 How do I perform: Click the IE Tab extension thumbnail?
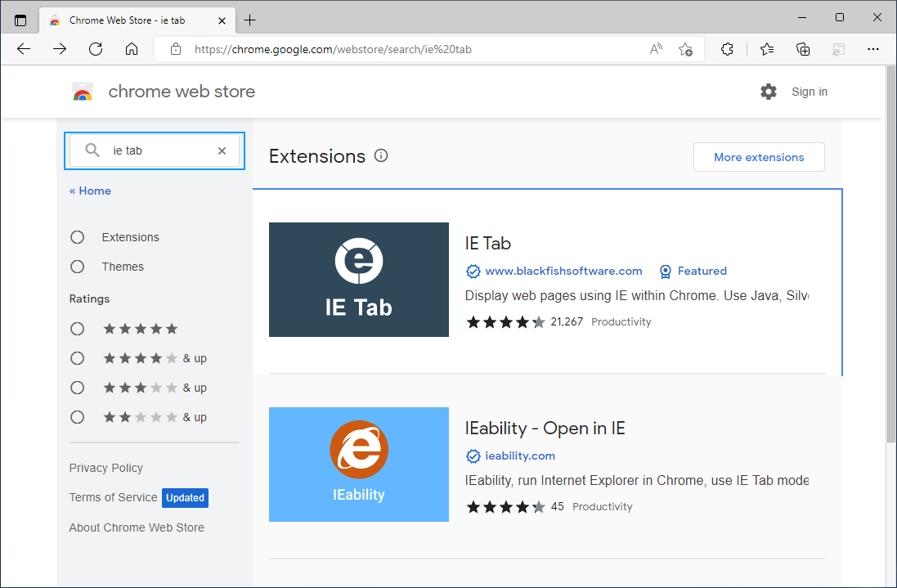pos(359,280)
